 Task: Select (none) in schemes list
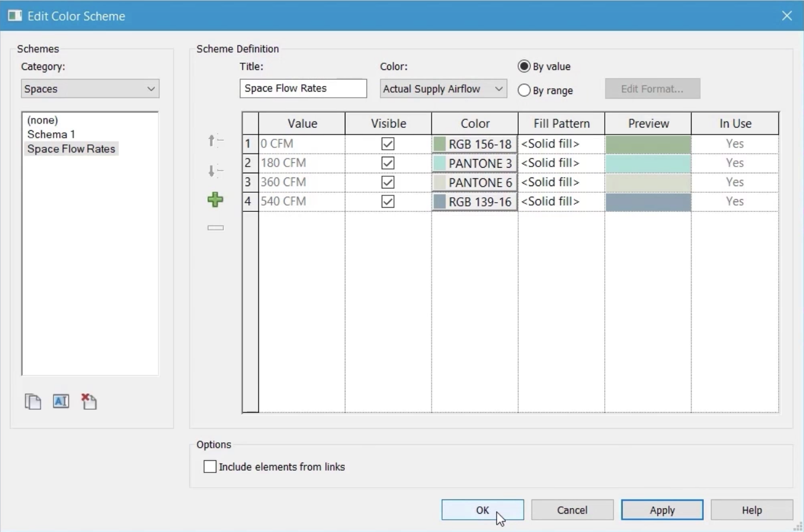click(x=42, y=120)
